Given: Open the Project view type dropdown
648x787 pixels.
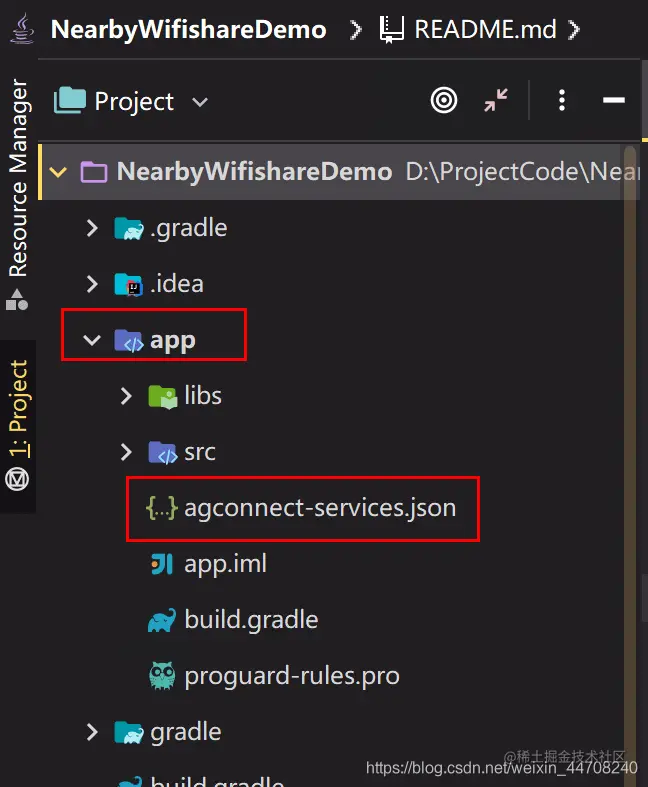Looking at the screenshot, I should tap(200, 102).
